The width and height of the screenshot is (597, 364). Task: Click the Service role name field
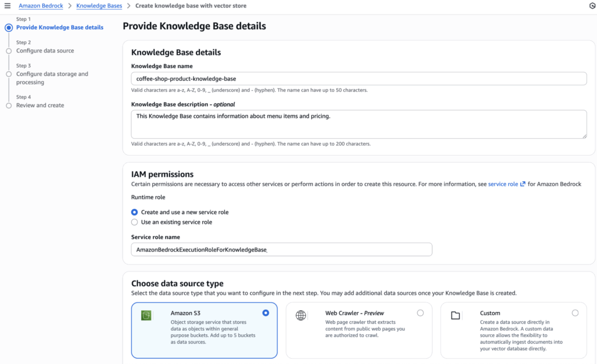pyautogui.click(x=282, y=249)
